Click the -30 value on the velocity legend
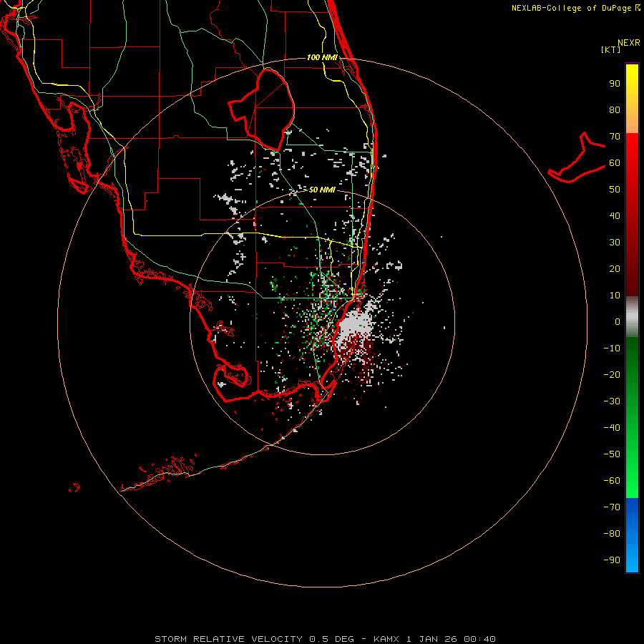Image resolution: width=644 pixels, height=644 pixels. point(612,401)
